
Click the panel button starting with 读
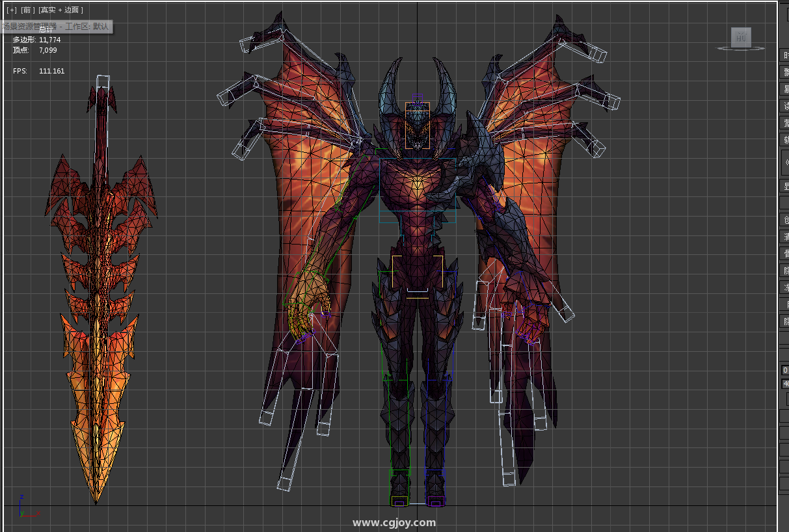785,106
